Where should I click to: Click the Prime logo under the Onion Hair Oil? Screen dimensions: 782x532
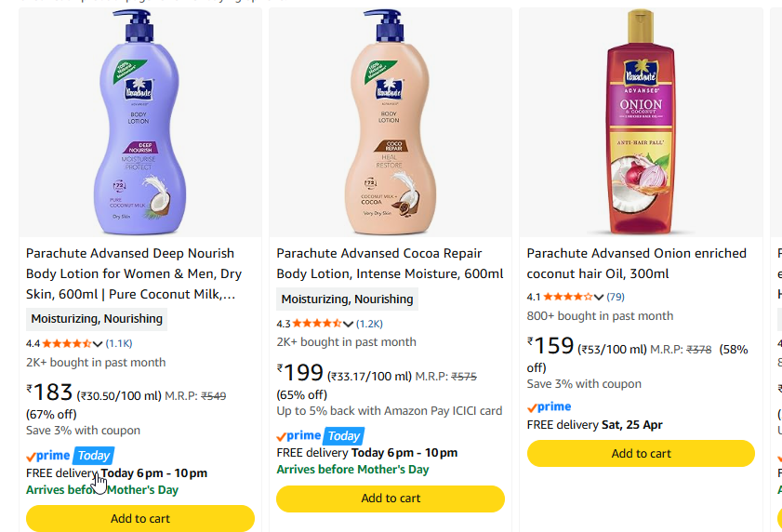pyautogui.click(x=549, y=407)
